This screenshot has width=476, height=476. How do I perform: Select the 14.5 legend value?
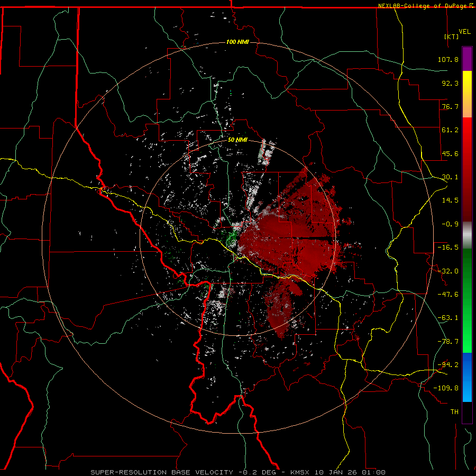[450, 200]
